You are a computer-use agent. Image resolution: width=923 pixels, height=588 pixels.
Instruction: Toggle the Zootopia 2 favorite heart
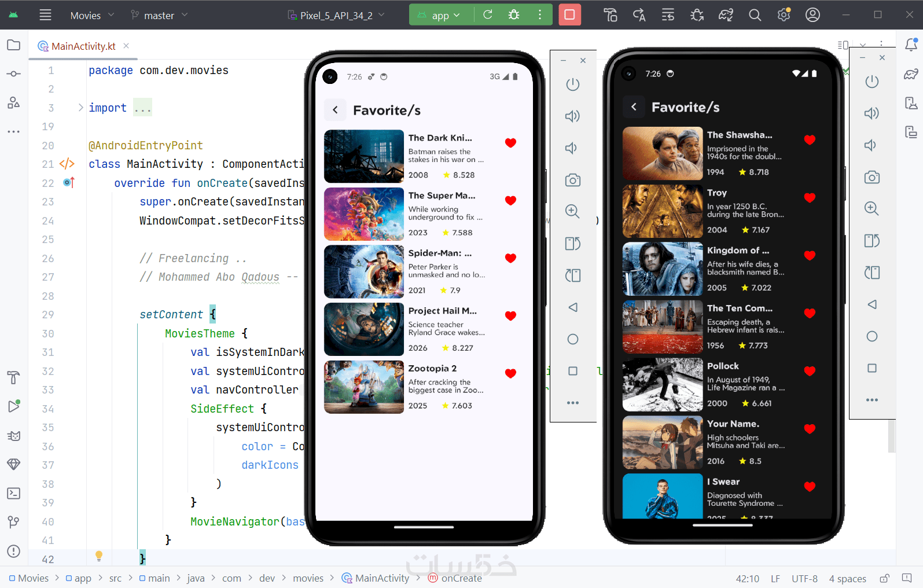pyautogui.click(x=510, y=373)
